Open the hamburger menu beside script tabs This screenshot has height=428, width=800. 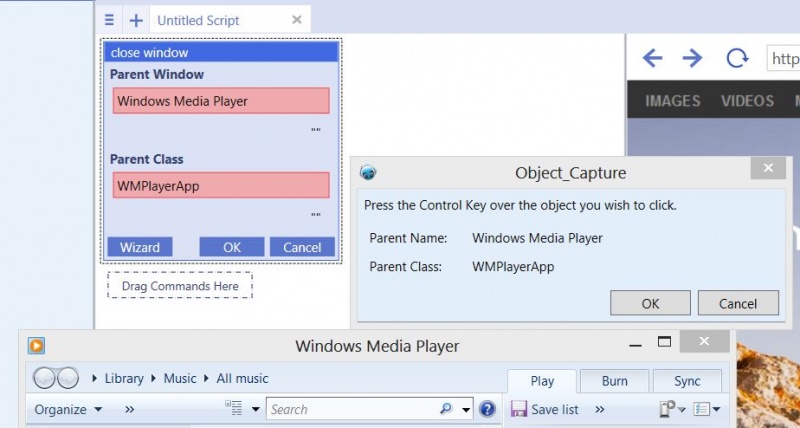(x=109, y=20)
